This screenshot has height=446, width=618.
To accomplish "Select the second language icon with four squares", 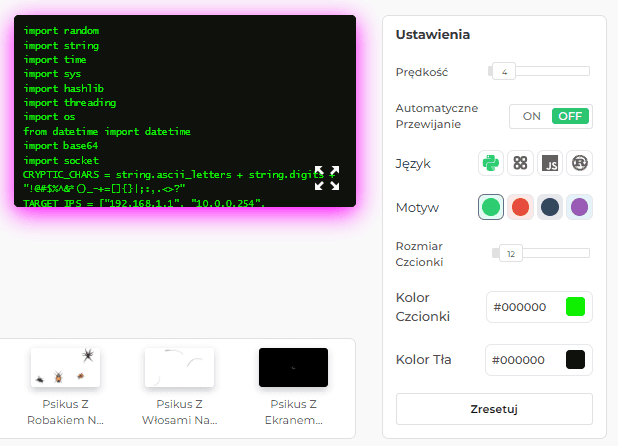I will [520, 163].
